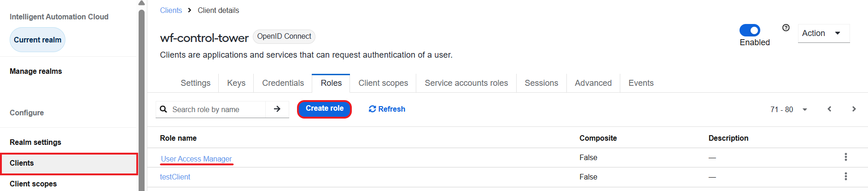Image resolution: width=868 pixels, height=191 pixels.
Task: Go to previous page of roles
Action: (x=829, y=109)
